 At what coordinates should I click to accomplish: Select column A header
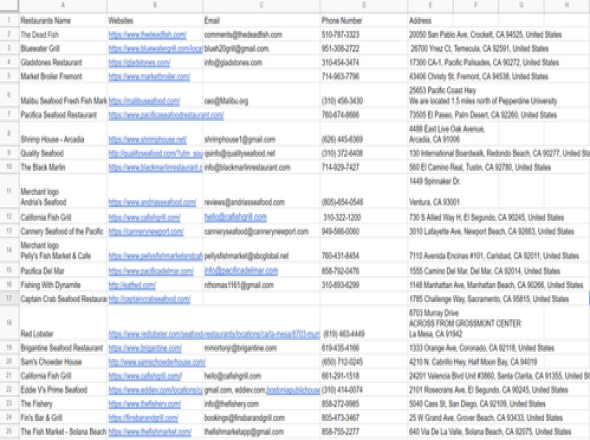(63, 5)
